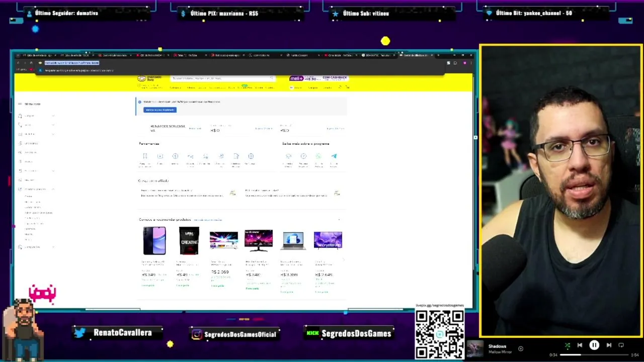Expand the second sidebar section chevron

tap(53, 125)
